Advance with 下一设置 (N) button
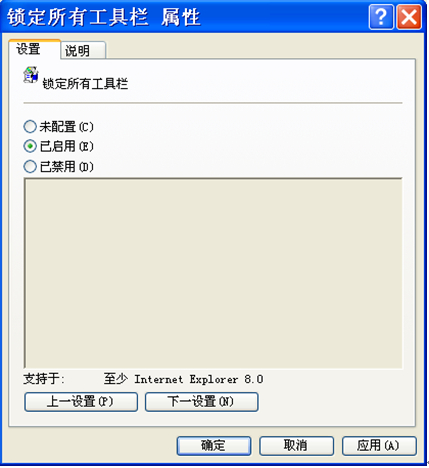Viewport: 429px width, 468px height. point(201,402)
